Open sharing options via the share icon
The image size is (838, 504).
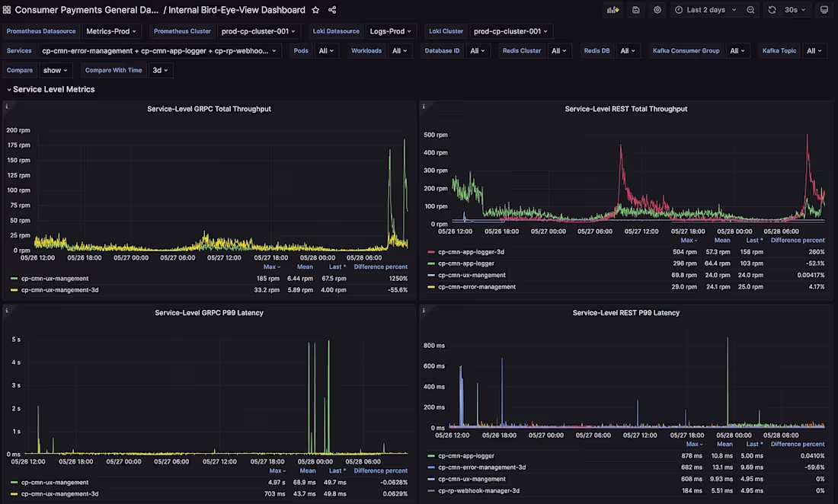coord(332,10)
